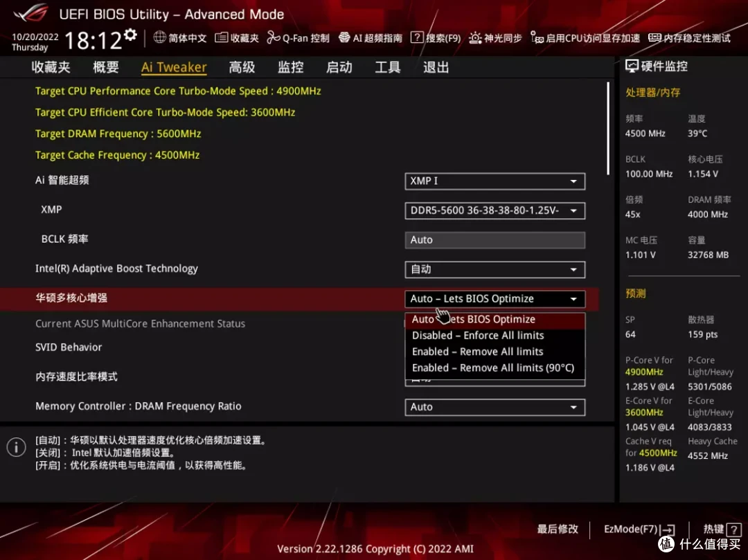The height and width of the screenshot is (560, 748).
Task: Click the 搜索(F9) question mark icon
Action: click(x=417, y=37)
